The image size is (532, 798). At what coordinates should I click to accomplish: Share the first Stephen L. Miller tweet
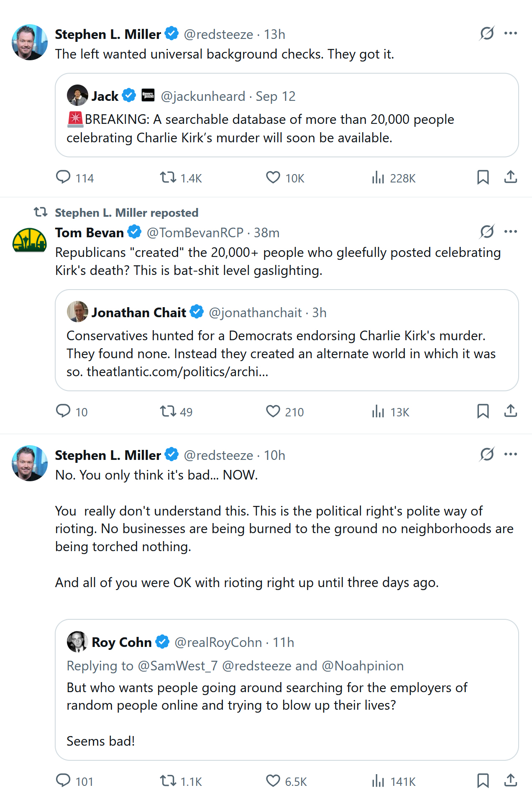[x=510, y=177]
